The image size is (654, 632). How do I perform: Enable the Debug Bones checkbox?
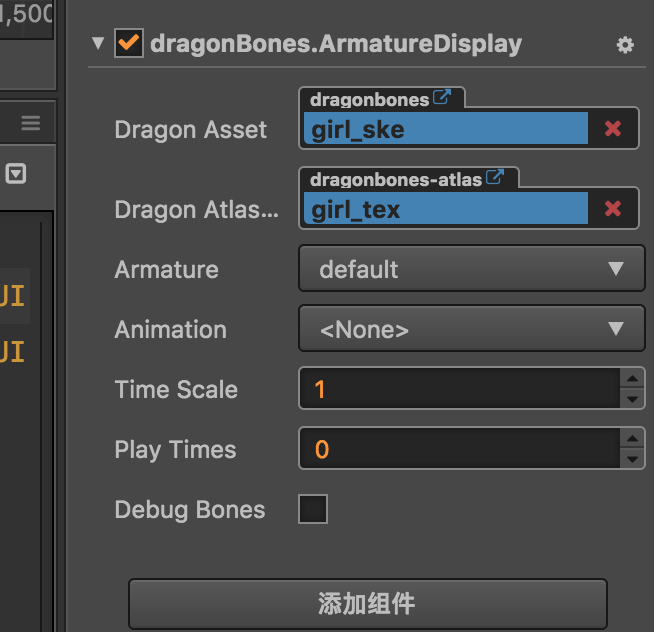pyautogui.click(x=313, y=509)
